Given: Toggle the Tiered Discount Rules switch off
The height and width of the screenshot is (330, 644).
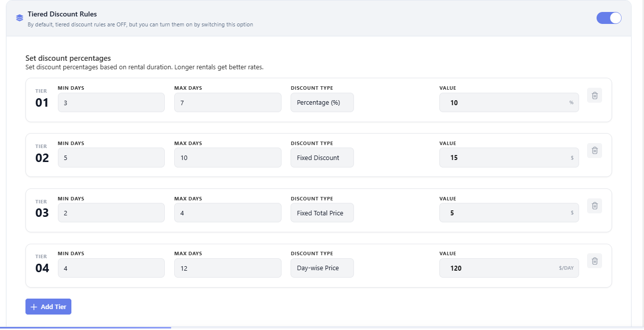Looking at the screenshot, I should point(609,18).
